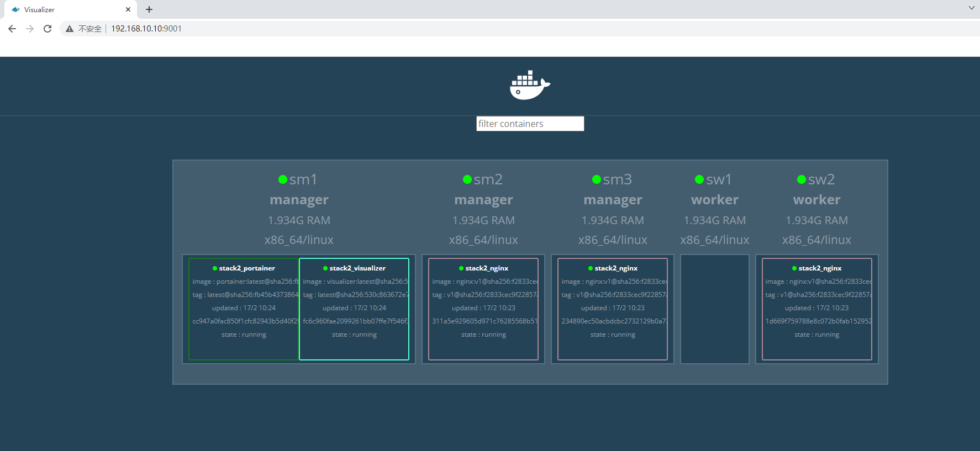The image size is (980, 451).
Task: Click the green status dot beside sw2
Action: coord(802,179)
